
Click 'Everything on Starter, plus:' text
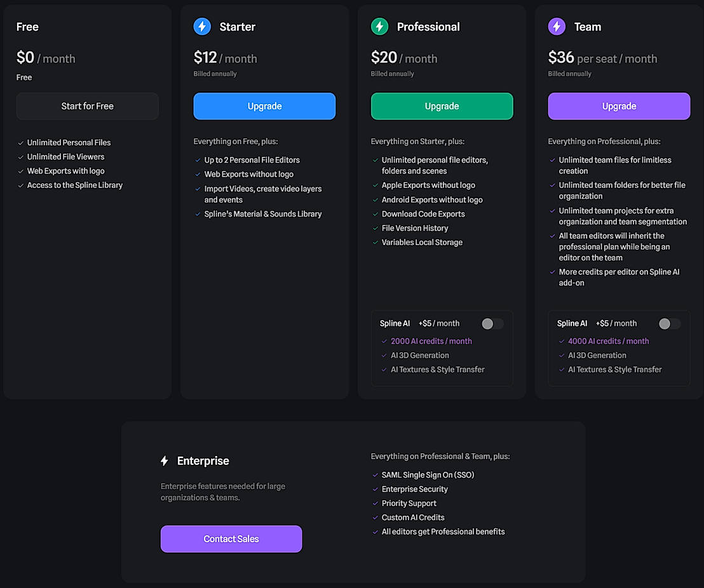pos(417,142)
